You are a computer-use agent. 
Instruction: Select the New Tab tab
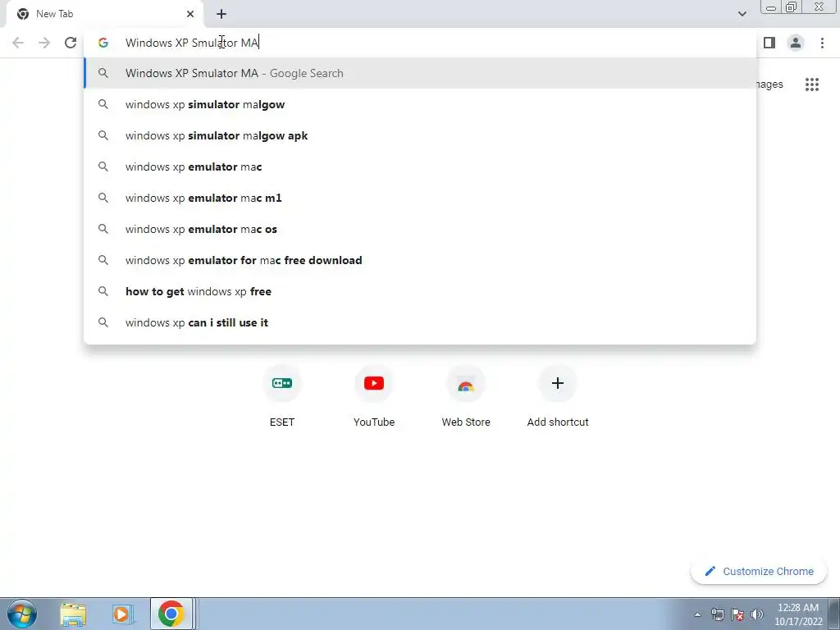click(x=104, y=14)
